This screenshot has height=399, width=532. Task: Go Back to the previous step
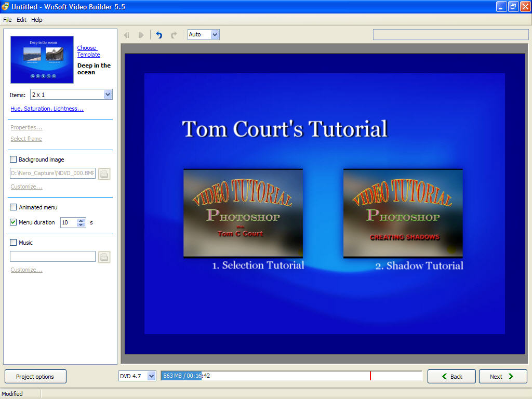[x=451, y=376]
